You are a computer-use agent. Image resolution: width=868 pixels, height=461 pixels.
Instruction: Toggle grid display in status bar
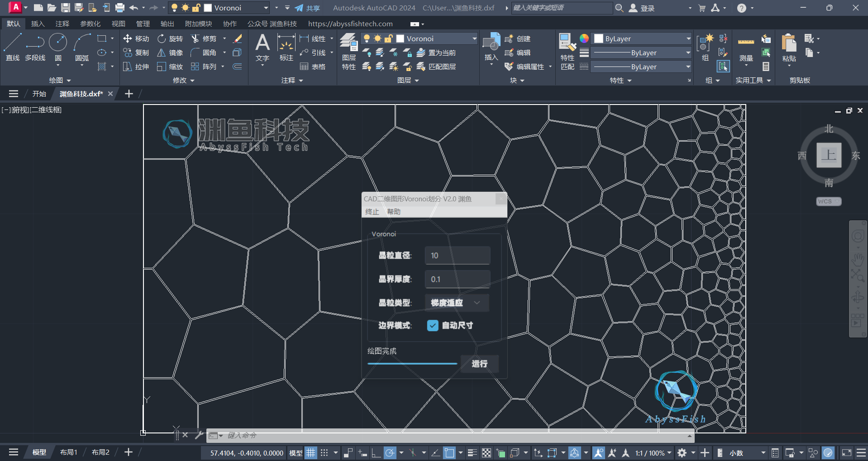tap(310, 453)
